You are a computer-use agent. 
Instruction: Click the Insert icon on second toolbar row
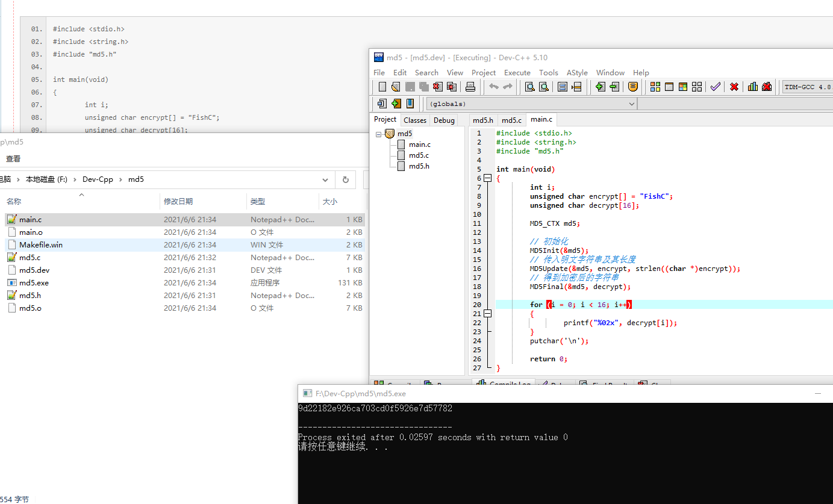pyautogui.click(x=382, y=104)
